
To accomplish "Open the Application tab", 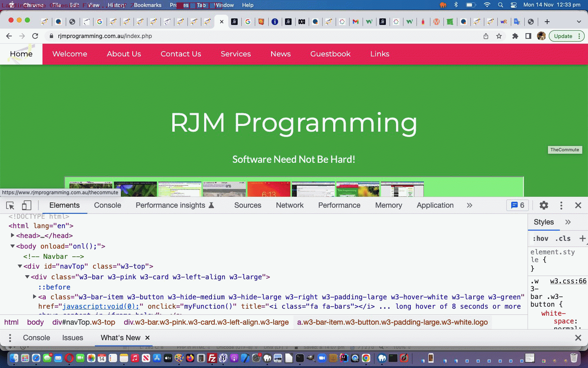I will 435,205.
